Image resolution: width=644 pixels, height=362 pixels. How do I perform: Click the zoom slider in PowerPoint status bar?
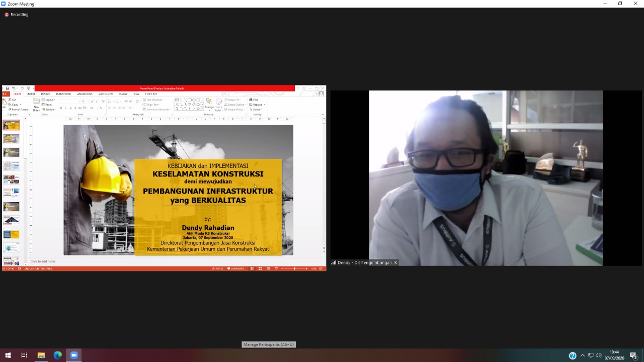(x=294, y=268)
